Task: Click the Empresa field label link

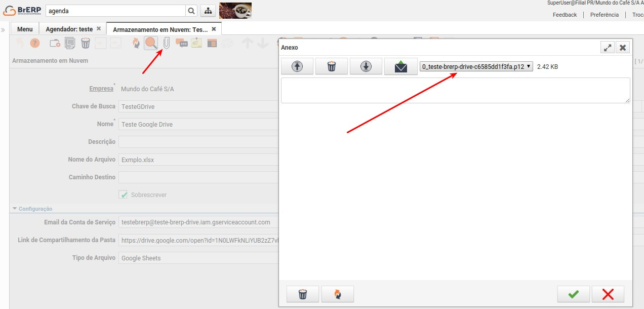Action: coord(101,89)
